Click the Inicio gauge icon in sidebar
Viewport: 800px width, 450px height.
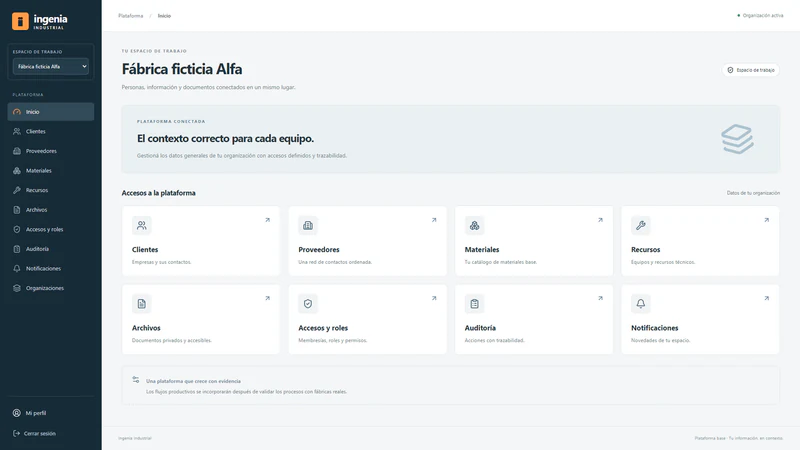[x=17, y=112]
